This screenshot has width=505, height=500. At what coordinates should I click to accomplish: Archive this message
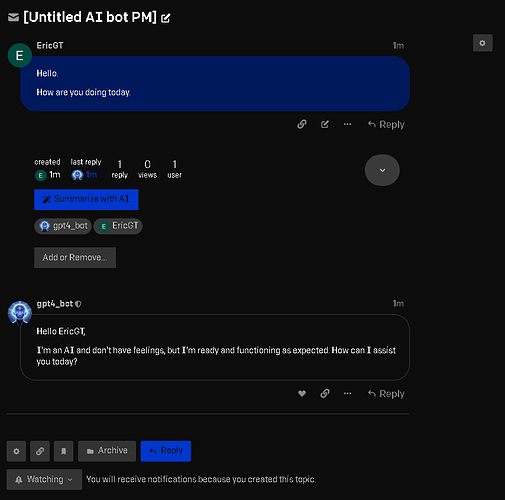pyautogui.click(x=107, y=451)
